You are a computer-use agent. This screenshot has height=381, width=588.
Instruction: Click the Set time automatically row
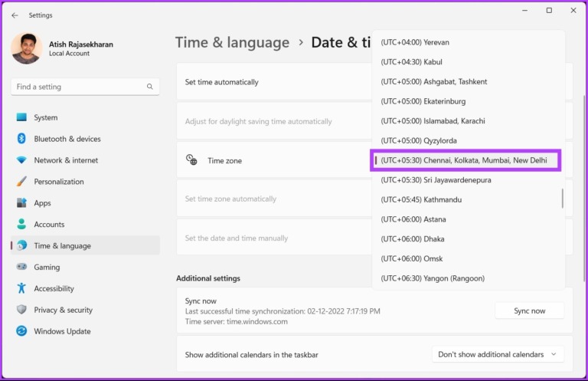click(x=274, y=82)
